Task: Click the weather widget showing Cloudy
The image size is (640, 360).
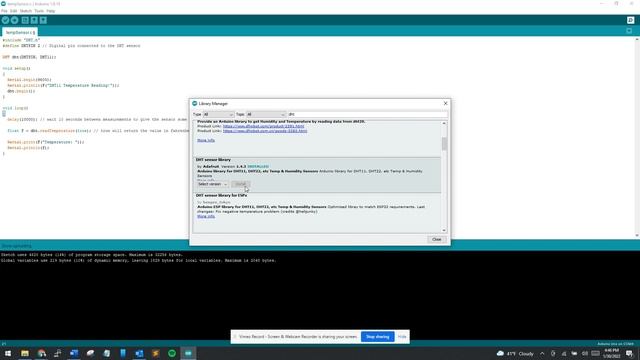Action: (515, 353)
